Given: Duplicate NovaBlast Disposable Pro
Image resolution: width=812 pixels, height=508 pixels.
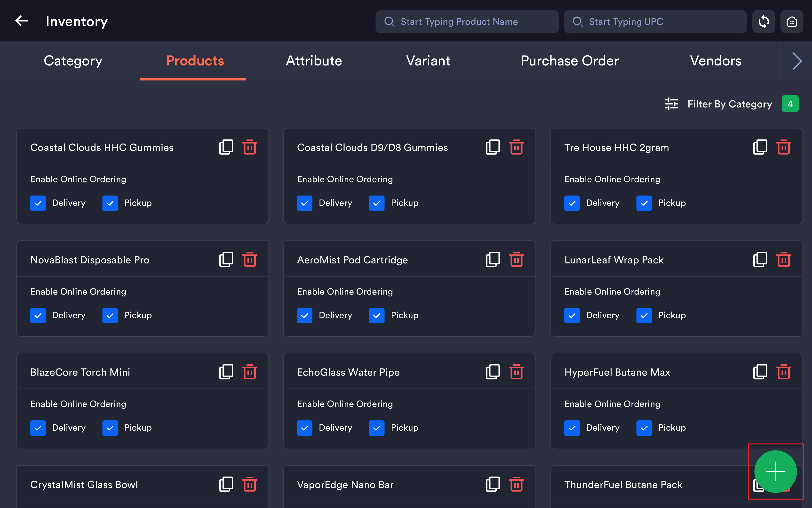Looking at the screenshot, I should 226,259.
